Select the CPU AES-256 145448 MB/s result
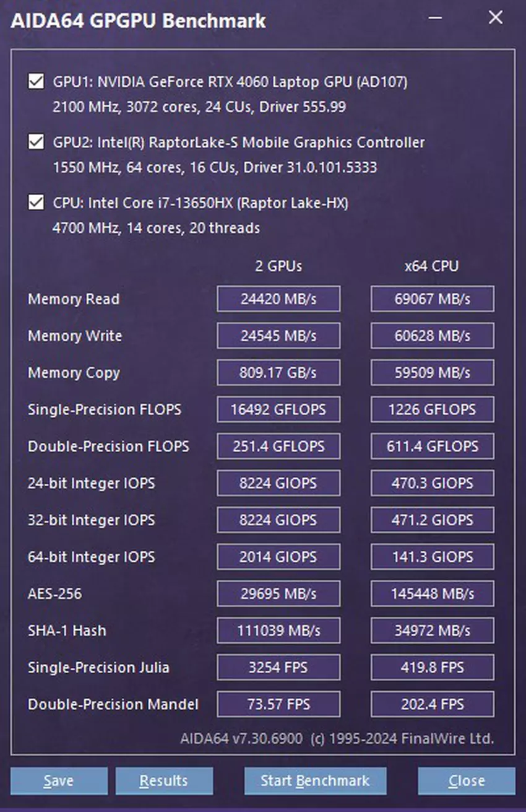The width and height of the screenshot is (526, 812). pyautogui.click(x=433, y=594)
